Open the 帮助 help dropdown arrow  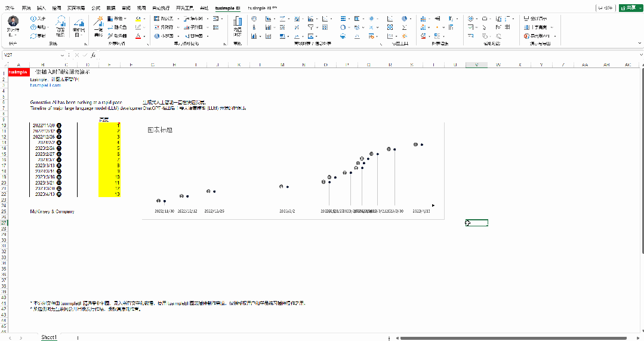point(48,27)
